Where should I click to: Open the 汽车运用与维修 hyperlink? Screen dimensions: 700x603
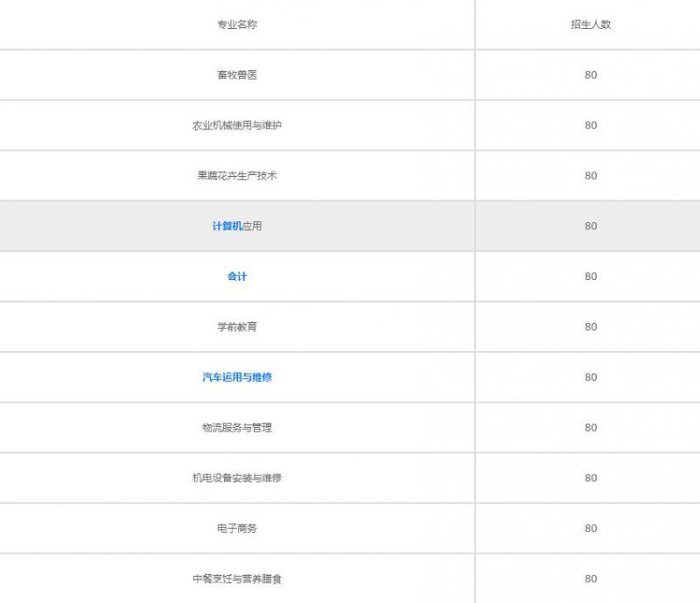(237, 377)
